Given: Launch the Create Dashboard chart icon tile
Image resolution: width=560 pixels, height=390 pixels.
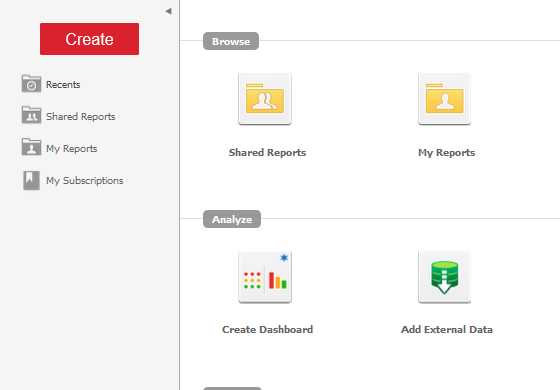Looking at the screenshot, I should pos(265,277).
